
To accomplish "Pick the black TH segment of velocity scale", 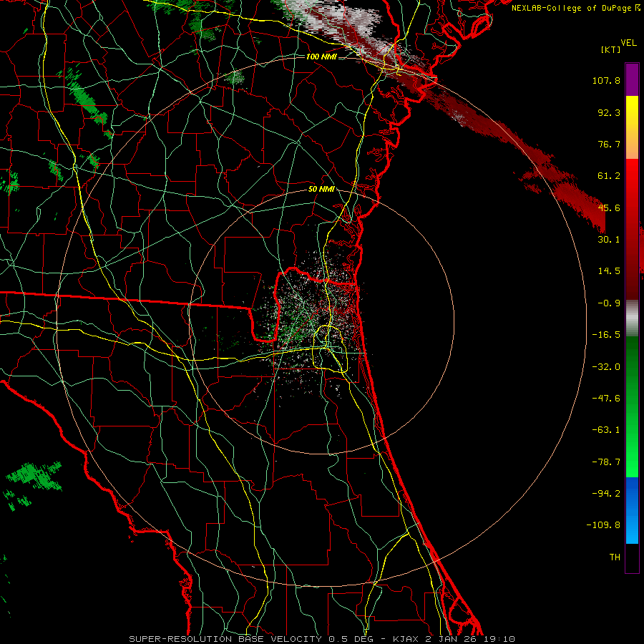I will click(632, 558).
